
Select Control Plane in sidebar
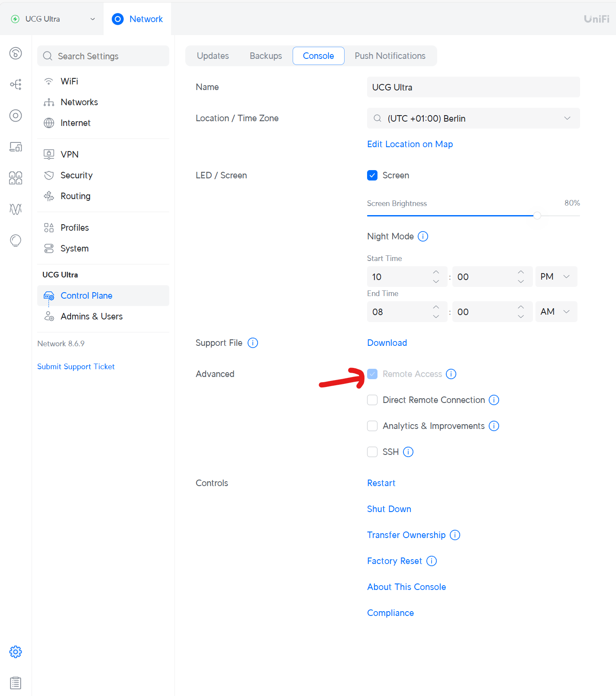point(103,296)
